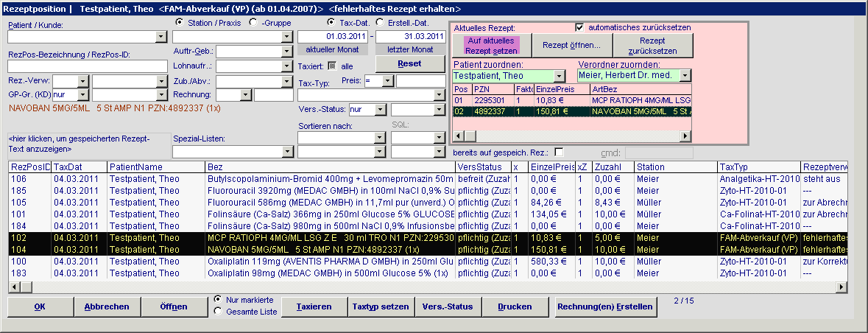Click the Abbrechen button
The image size is (868, 333).
coord(107,306)
